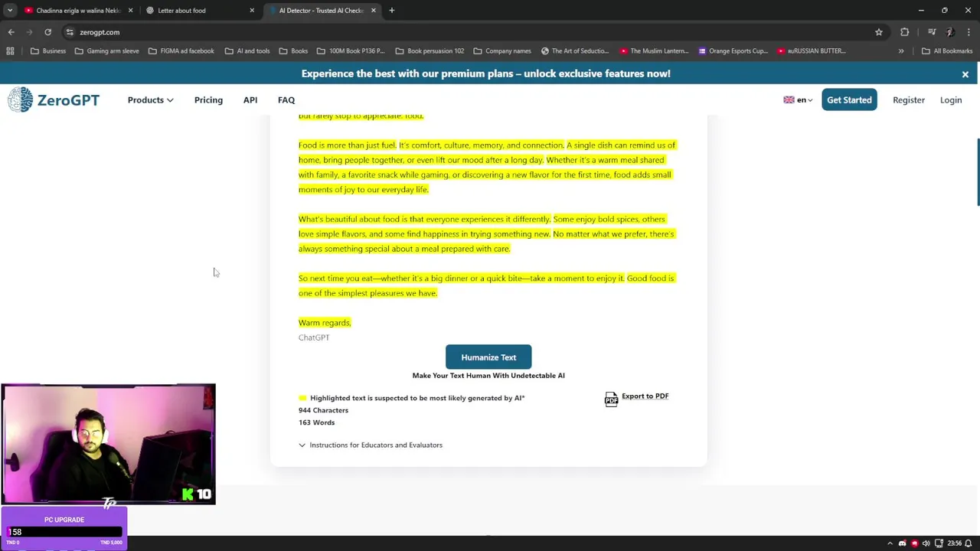Click the ZeroGPT brain logo

point(21,99)
